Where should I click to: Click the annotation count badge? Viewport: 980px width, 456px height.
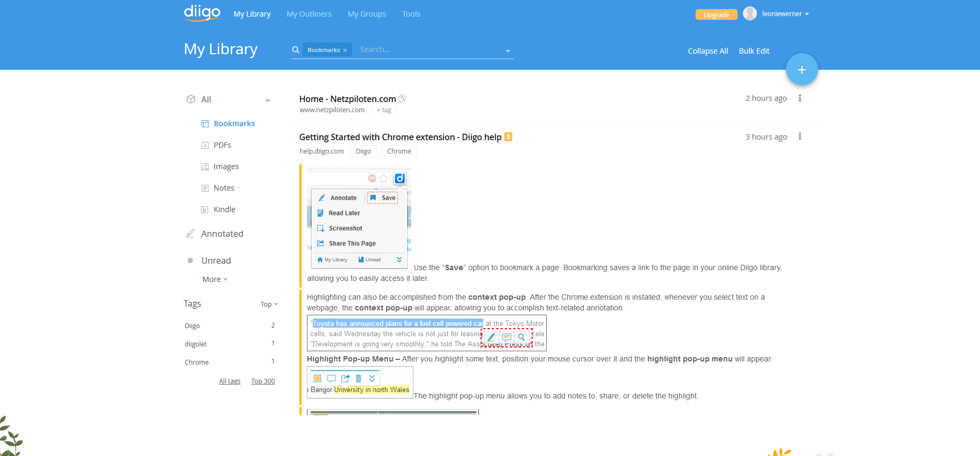tap(508, 137)
